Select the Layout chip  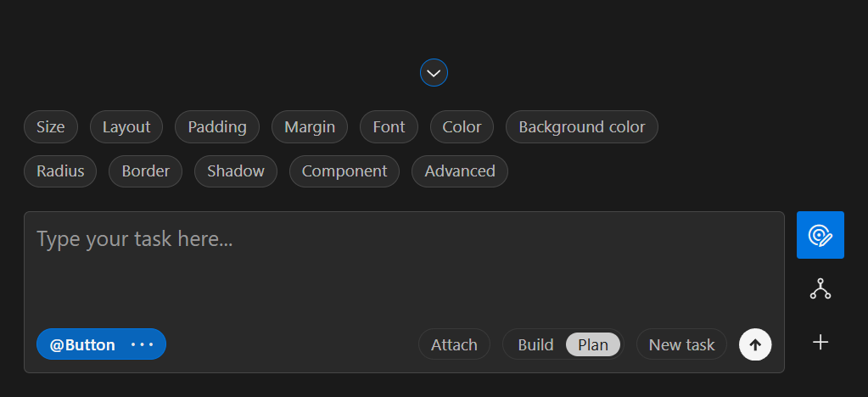(126, 127)
